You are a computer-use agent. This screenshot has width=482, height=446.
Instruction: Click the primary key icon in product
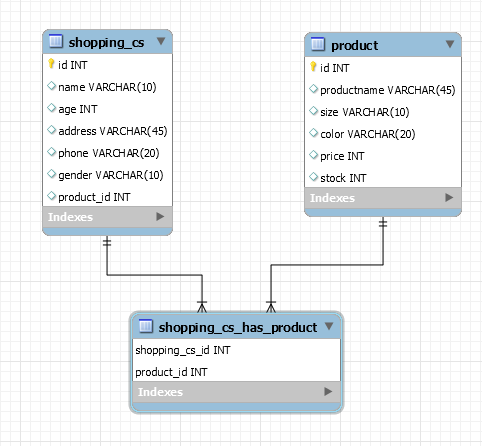[313, 67]
